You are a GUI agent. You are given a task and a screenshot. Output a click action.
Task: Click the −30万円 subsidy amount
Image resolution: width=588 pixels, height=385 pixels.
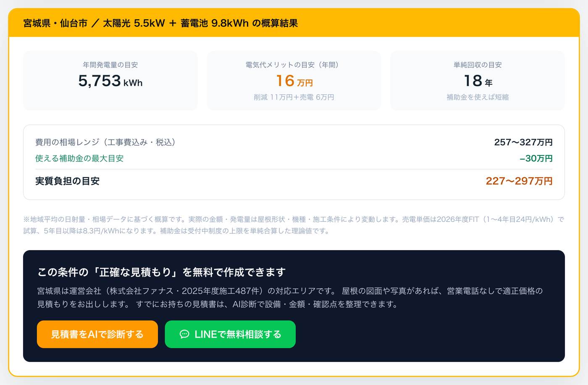tap(536, 158)
